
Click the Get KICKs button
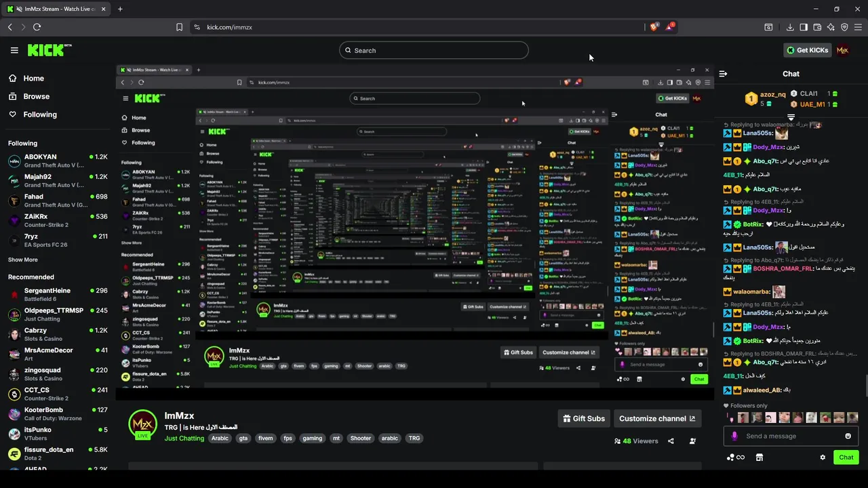click(x=807, y=50)
